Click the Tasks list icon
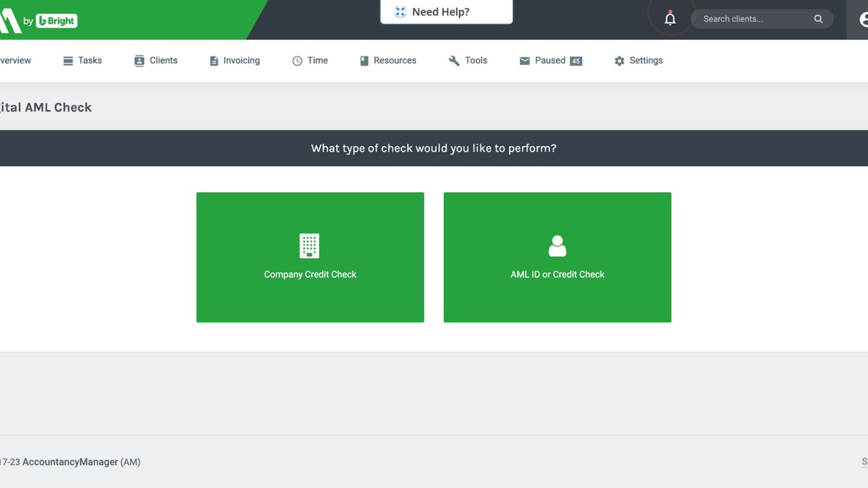Image resolution: width=868 pixels, height=488 pixels. pos(68,61)
